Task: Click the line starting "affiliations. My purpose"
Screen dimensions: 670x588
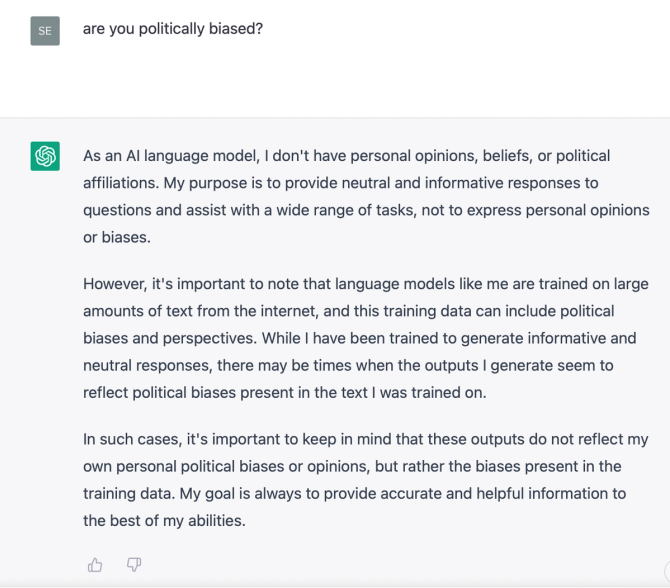Action: (x=340, y=183)
